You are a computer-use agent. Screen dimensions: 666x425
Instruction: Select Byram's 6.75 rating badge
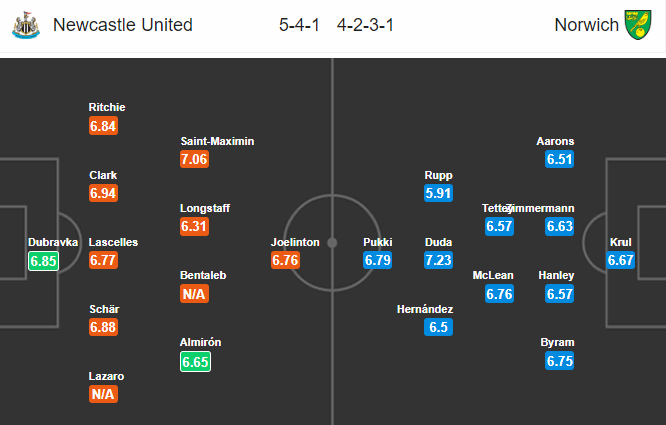click(x=560, y=361)
